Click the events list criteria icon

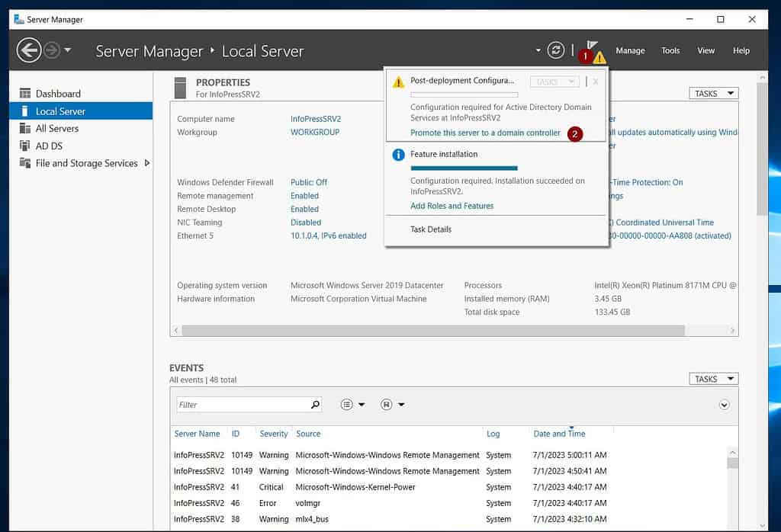coord(347,405)
